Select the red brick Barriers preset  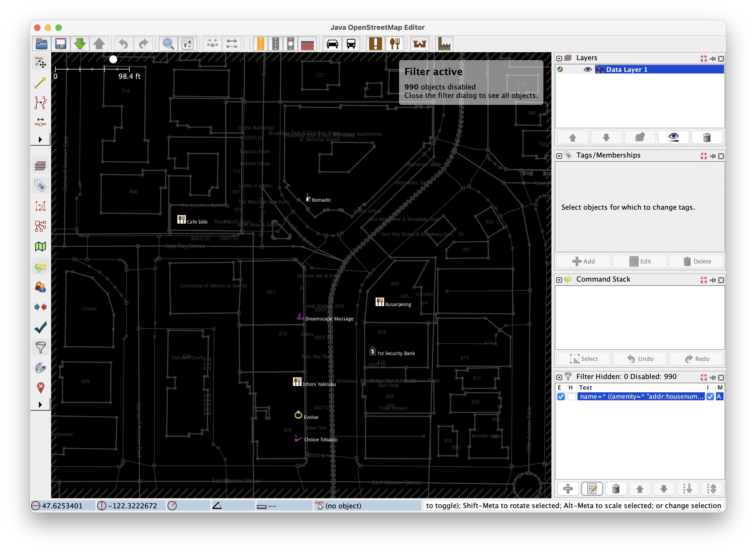(307, 44)
